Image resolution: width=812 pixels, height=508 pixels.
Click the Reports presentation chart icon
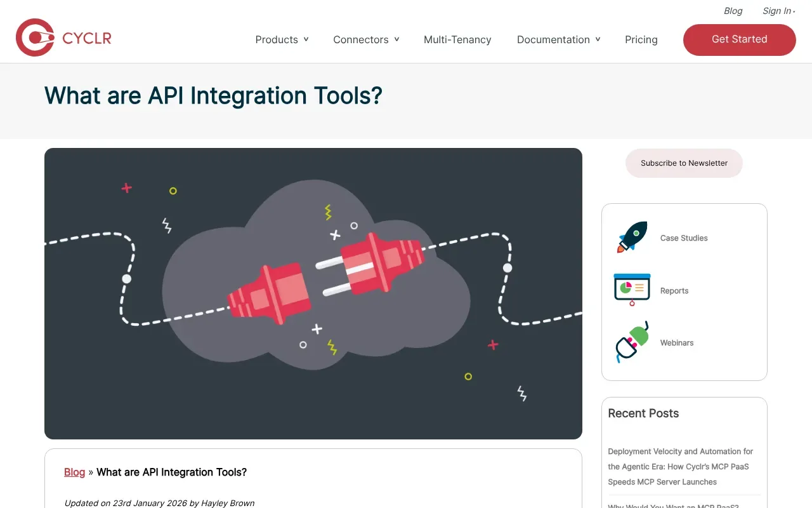click(632, 290)
